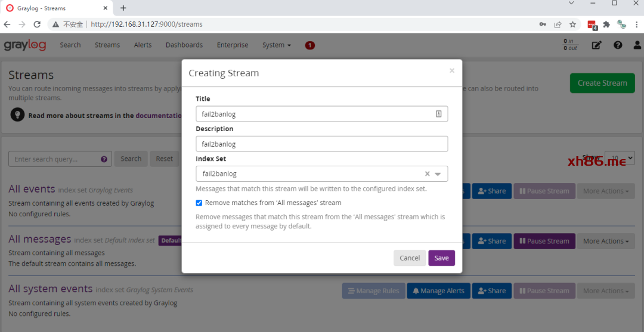The image size is (644, 332).
Task: Expand the Index Set dropdown
Action: pos(438,174)
